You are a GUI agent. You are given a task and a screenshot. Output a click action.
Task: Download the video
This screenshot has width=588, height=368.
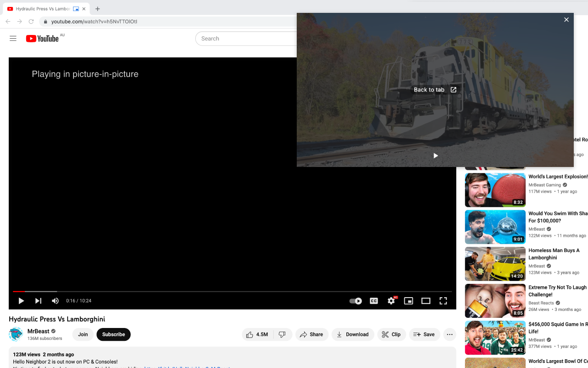pyautogui.click(x=353, y=334)
